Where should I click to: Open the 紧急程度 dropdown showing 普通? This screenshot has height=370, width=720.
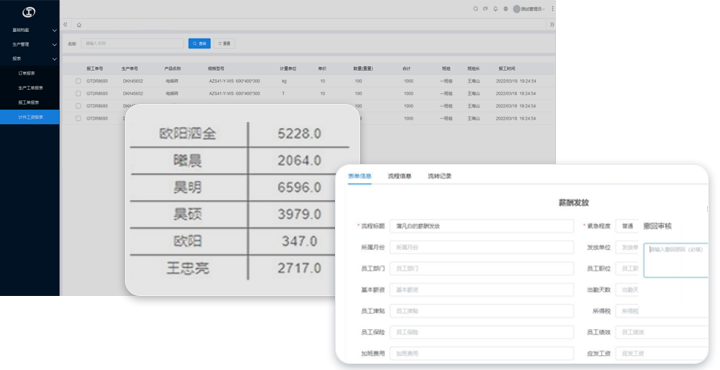pyautogui.click(x=627, y=226)
